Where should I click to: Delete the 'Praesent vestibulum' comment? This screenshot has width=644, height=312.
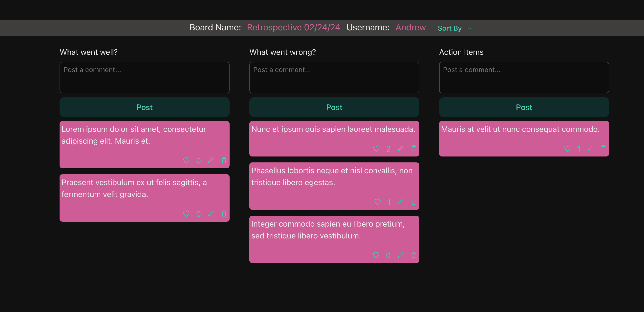pos(224,214)
